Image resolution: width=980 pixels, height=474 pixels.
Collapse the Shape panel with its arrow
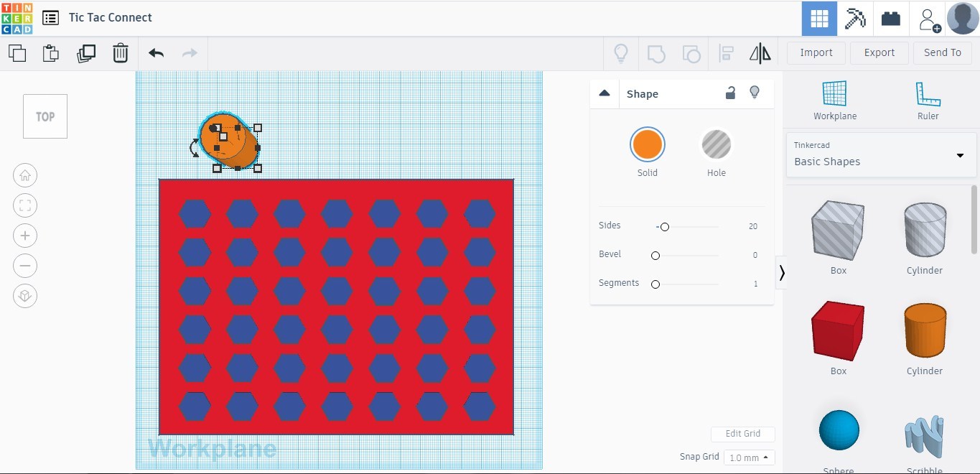point(605,93)
